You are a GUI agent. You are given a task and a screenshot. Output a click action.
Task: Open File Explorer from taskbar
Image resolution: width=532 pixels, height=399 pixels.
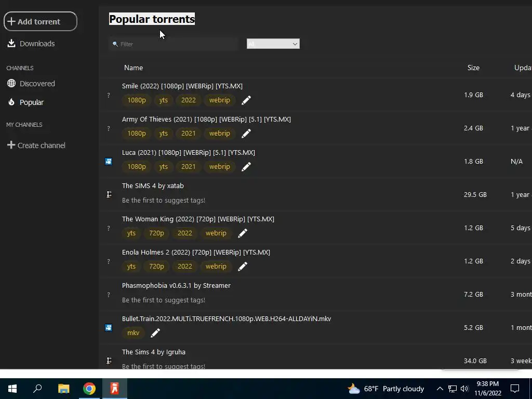coord(63,389)
